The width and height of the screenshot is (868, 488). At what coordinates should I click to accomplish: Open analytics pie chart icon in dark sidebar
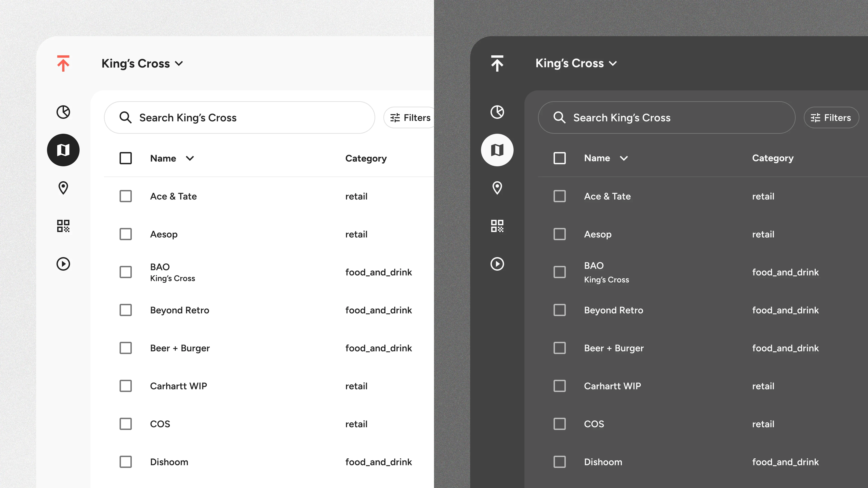497,112
